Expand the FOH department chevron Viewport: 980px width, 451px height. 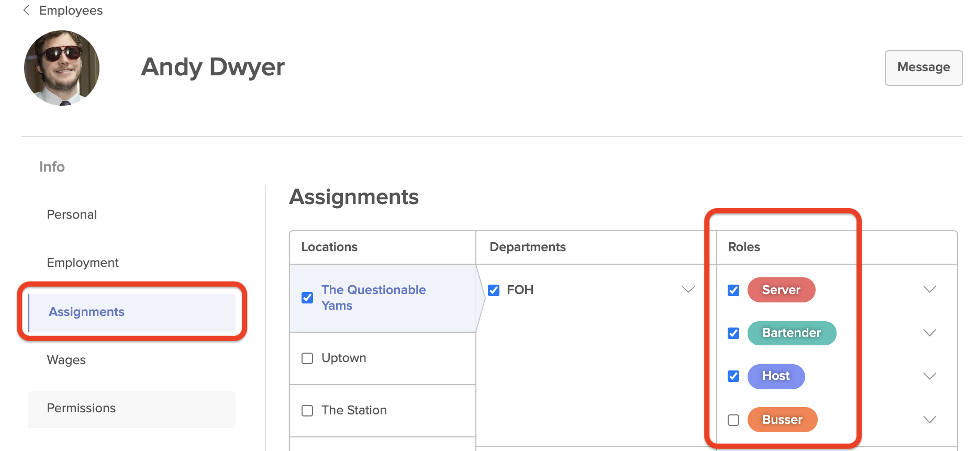(688, 289)
